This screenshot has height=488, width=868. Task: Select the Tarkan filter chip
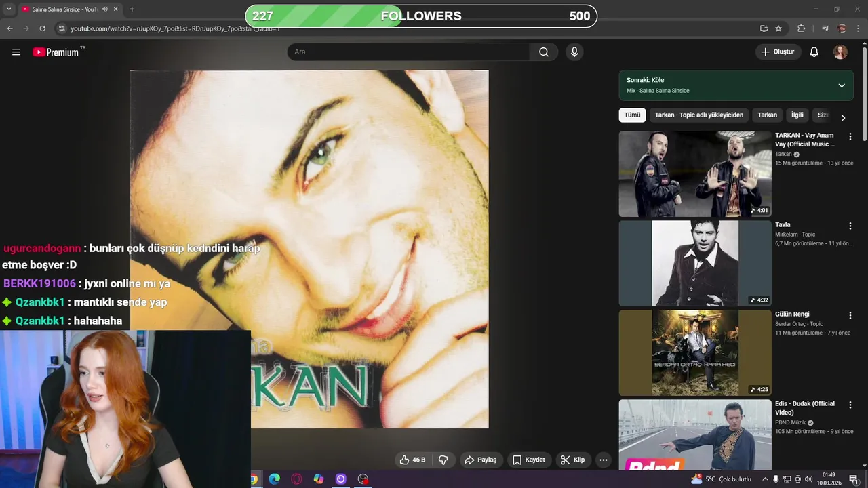[x=767, y=115]
